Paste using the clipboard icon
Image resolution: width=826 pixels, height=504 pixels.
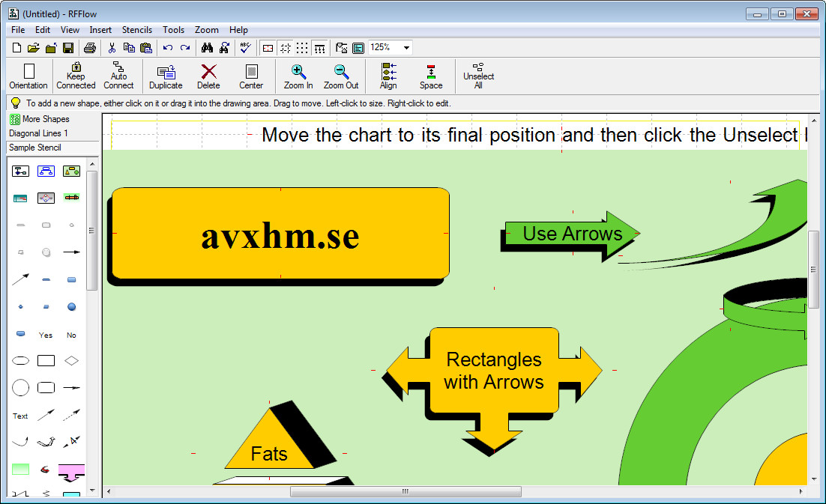coord(146,48)
